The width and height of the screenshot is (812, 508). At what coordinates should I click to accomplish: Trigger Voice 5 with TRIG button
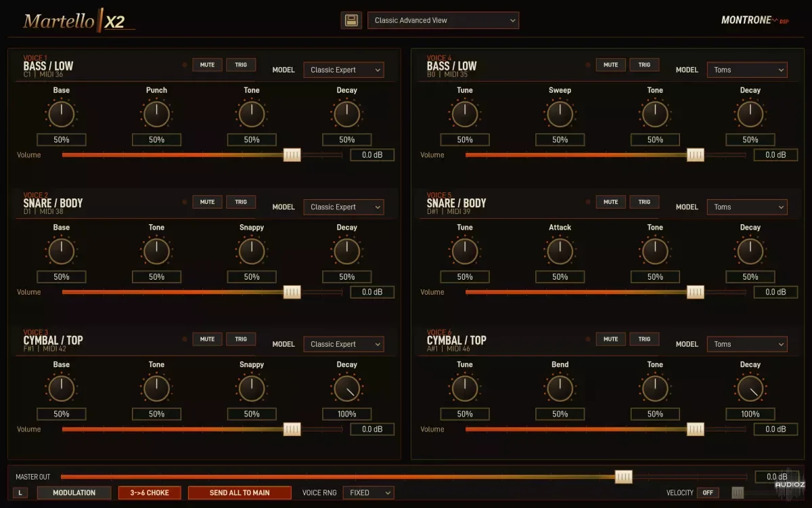[644, 202]
